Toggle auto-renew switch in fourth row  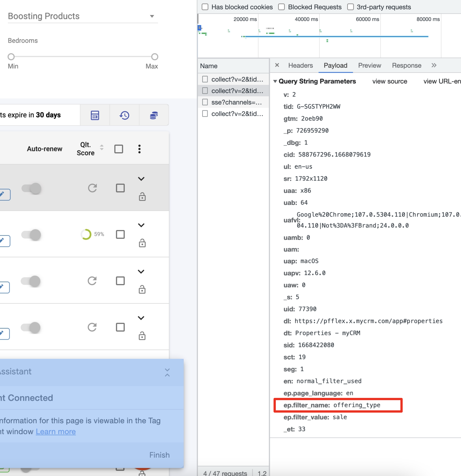(31, 327)
